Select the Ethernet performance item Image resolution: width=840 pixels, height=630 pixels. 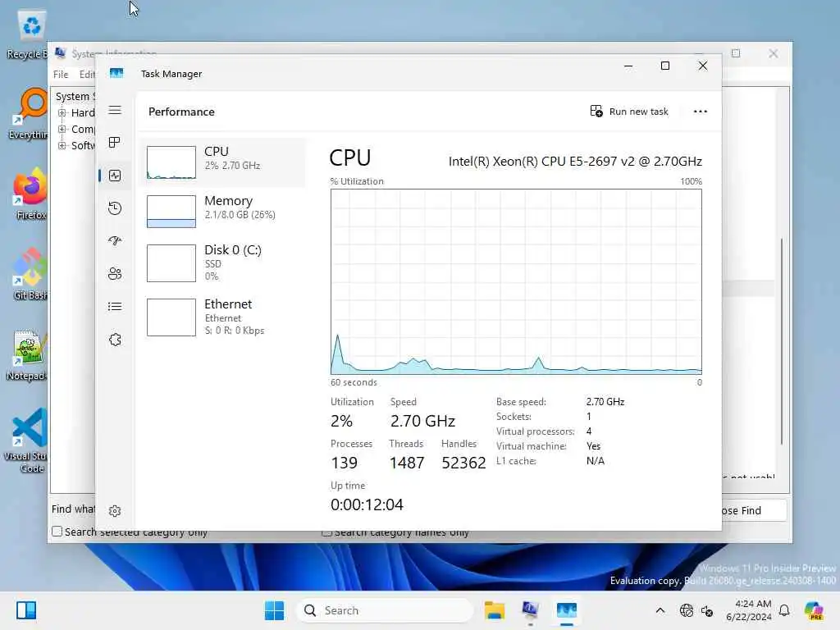[223, 317]
